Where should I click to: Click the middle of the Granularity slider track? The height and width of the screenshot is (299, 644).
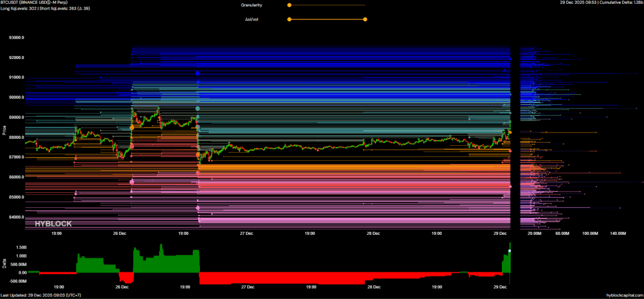(327, 5)
